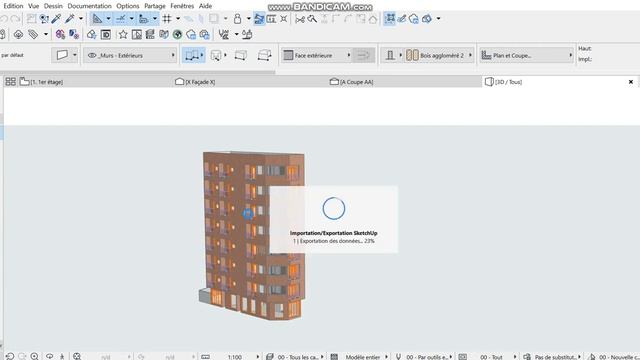
Task: Click the blue surface painter icon
Action: [74, 34]
